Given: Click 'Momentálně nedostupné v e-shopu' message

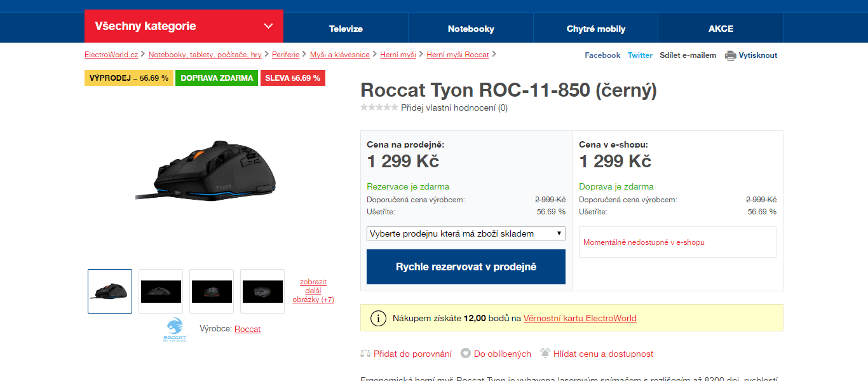Looking at the screenshot, I should (644, 242).
